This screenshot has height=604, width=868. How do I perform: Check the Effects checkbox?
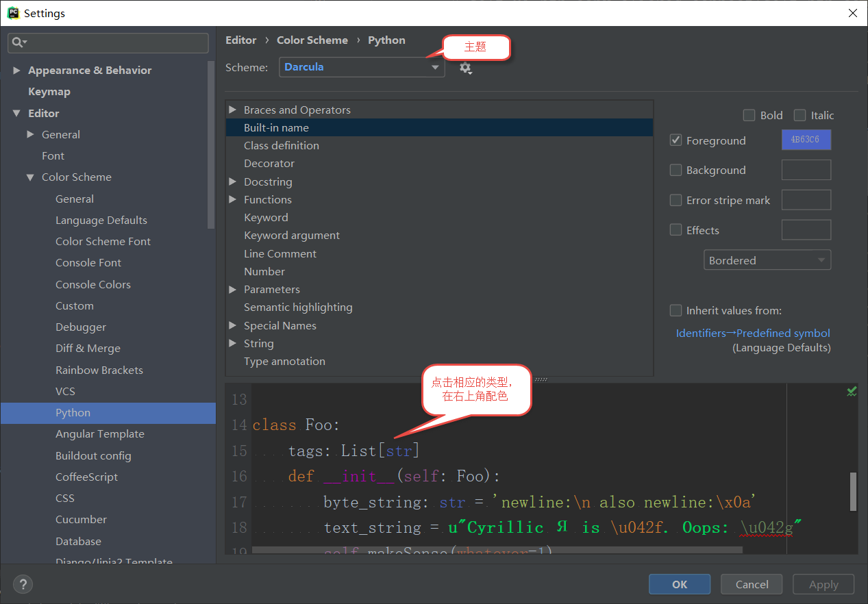(x=675, y=230)
